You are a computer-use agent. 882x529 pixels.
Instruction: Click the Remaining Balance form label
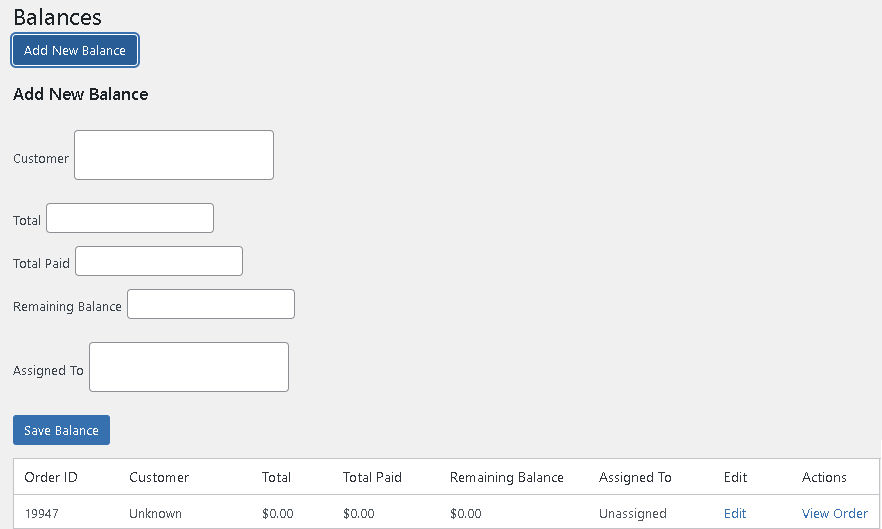pos(67,307)
